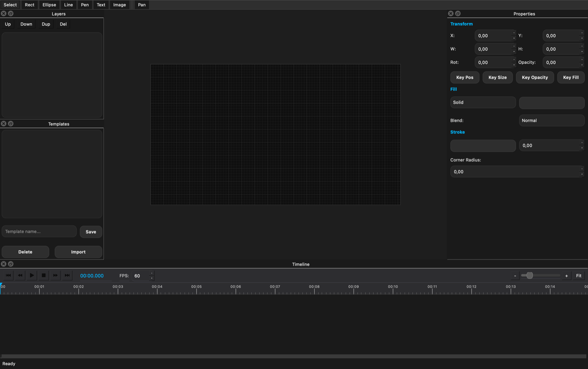Screen dimensions: 588x369
Task: Import a template
Action: [x=78, y=252]
